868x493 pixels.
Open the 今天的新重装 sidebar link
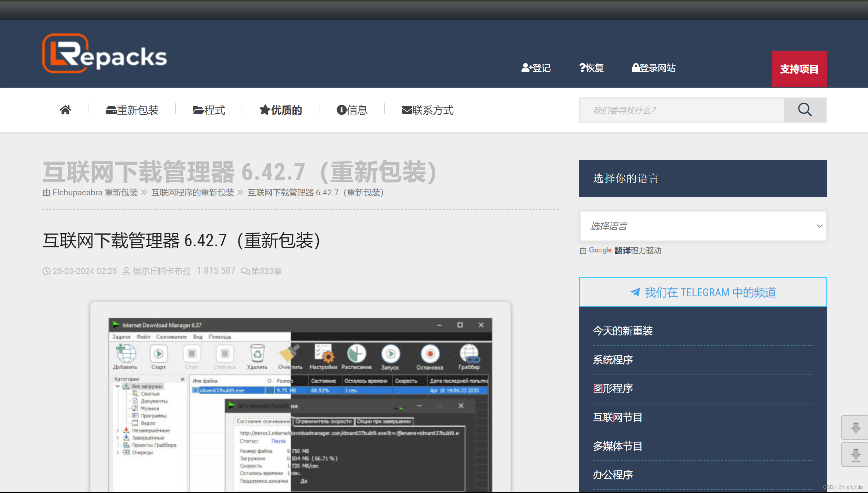pos(623,330)
